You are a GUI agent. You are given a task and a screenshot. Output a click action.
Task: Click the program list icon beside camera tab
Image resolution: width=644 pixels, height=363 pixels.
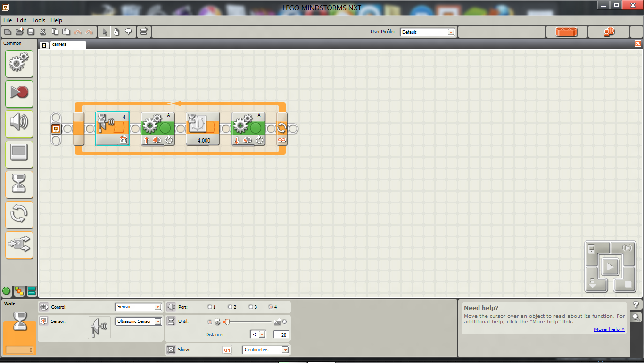click(x=44, y=45)
